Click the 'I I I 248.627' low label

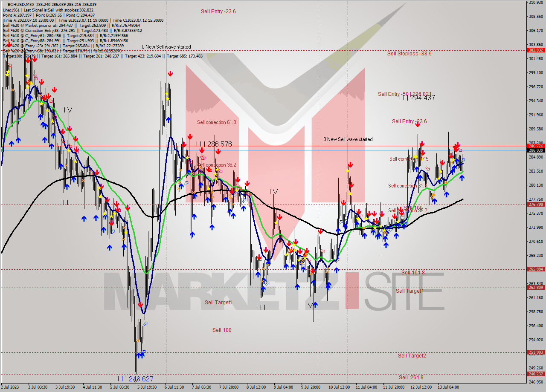pos(135,379)
